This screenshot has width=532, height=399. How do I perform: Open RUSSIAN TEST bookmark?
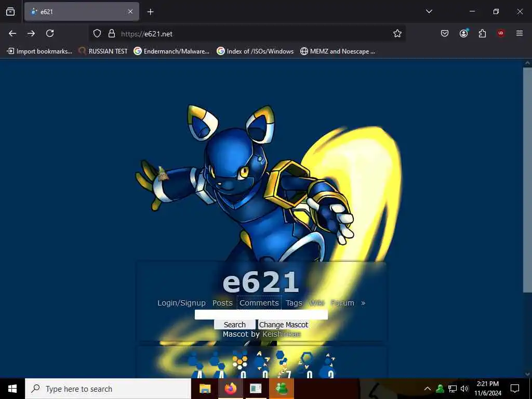[x=103, y=51]
